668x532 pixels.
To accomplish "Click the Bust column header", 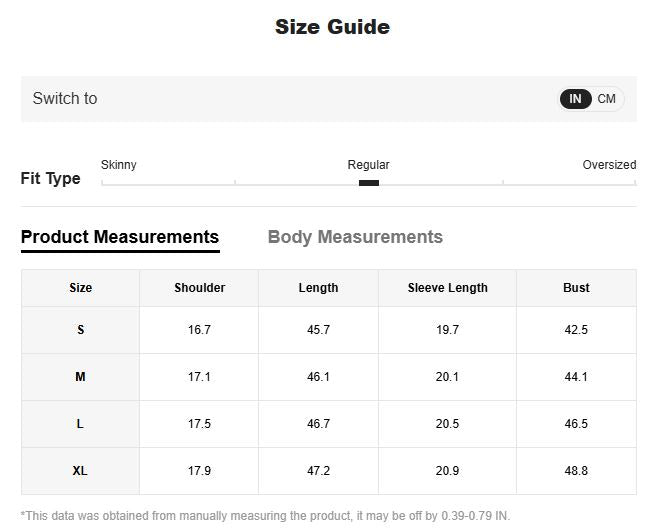I will pos(576,288).
